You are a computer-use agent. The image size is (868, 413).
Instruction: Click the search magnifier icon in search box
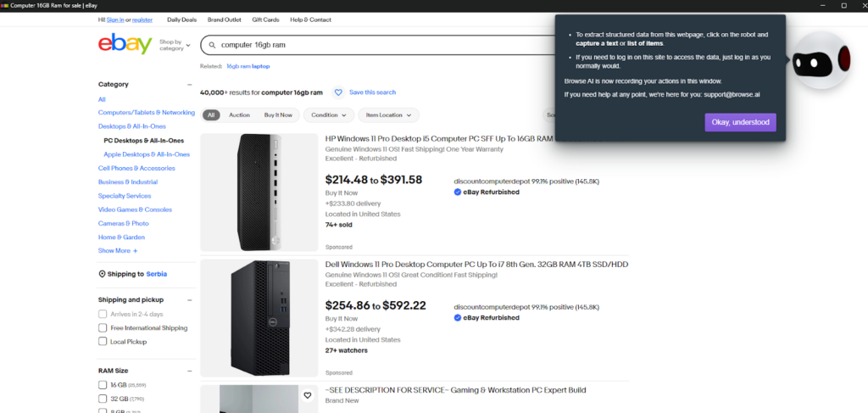click(211, 45)
